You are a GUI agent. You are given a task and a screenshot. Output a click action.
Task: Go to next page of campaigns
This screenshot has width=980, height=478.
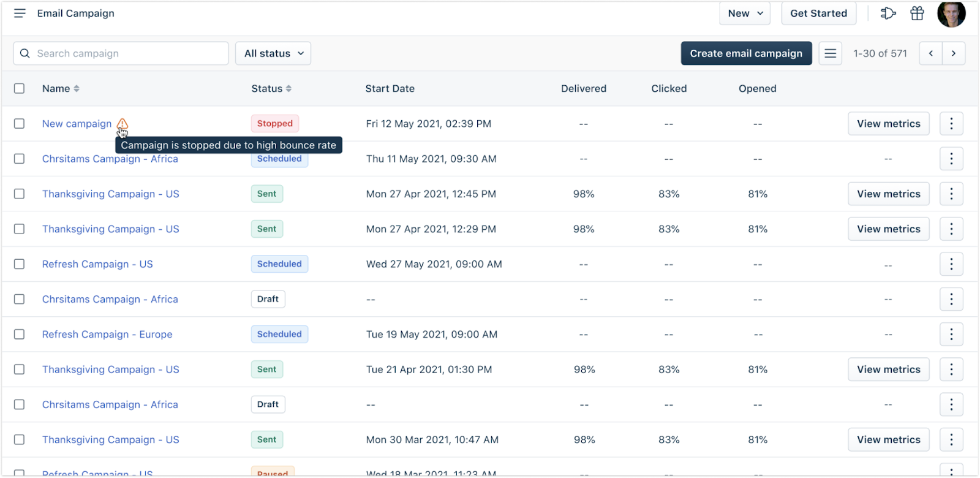click(x=954, y=53)
